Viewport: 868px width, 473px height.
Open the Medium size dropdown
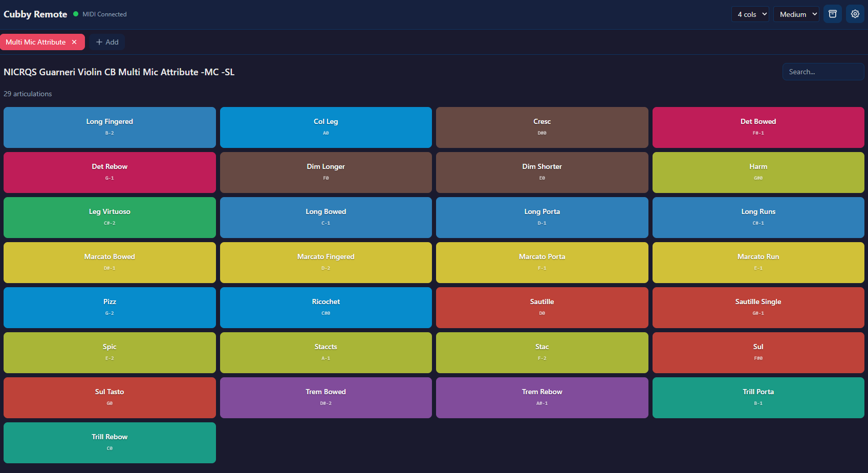tap(796, 14)
